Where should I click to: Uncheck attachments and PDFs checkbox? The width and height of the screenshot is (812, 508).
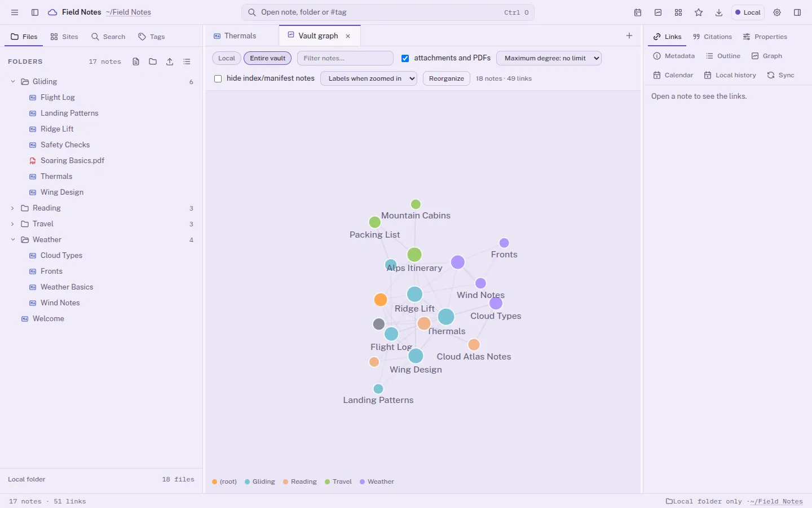click(405, 58)
